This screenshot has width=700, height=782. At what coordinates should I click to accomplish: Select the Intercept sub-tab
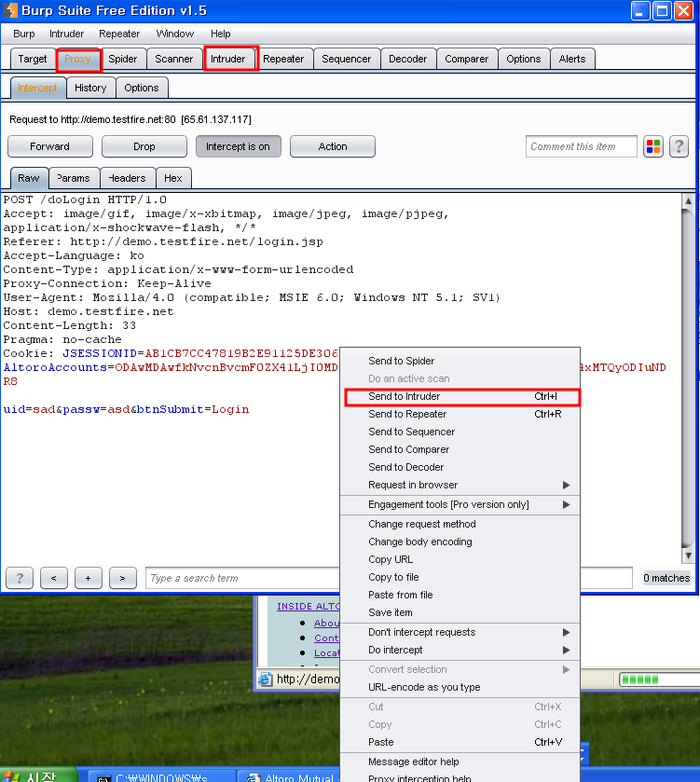point(37,88)
